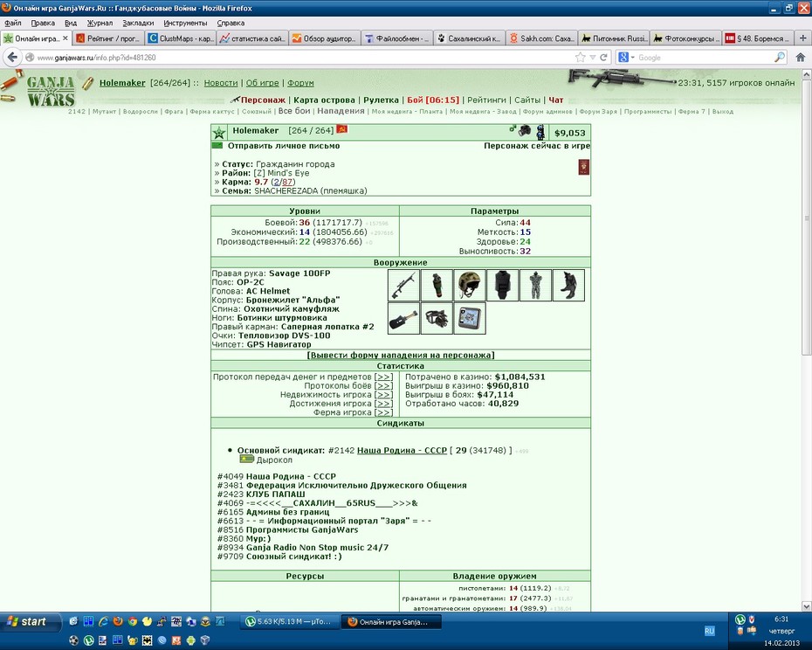812x650 pixels.
Task: Click the assault boots item icon
Action: (x=568, y=285)
